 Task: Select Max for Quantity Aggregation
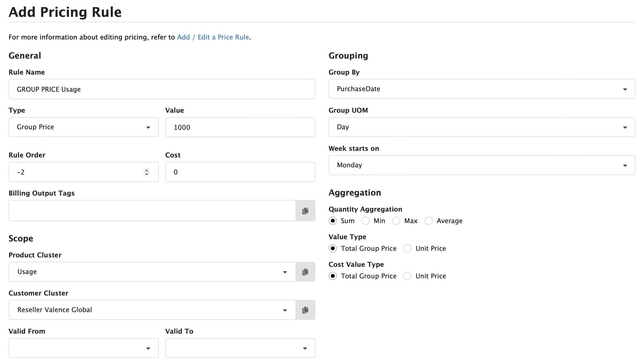pos(397,221)
